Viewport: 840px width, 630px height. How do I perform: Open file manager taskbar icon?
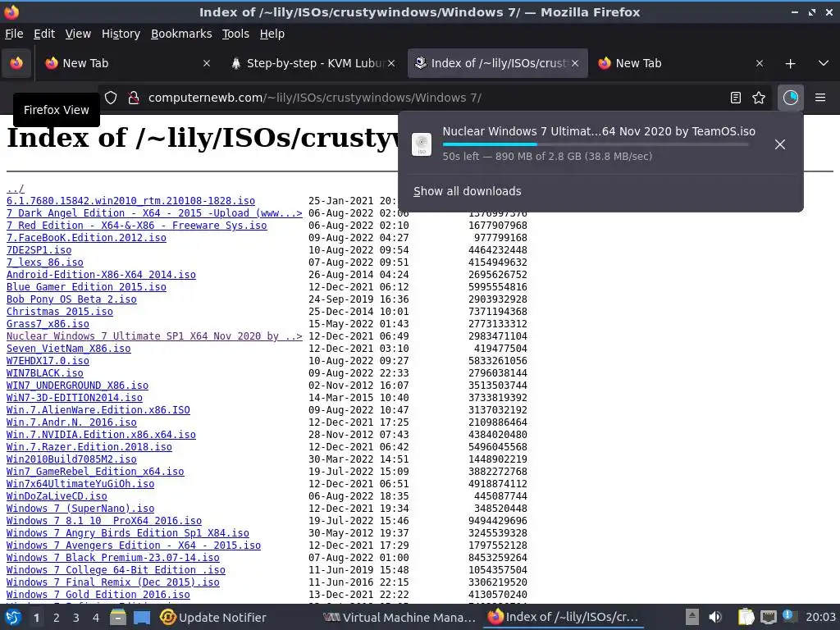(118, 618)
